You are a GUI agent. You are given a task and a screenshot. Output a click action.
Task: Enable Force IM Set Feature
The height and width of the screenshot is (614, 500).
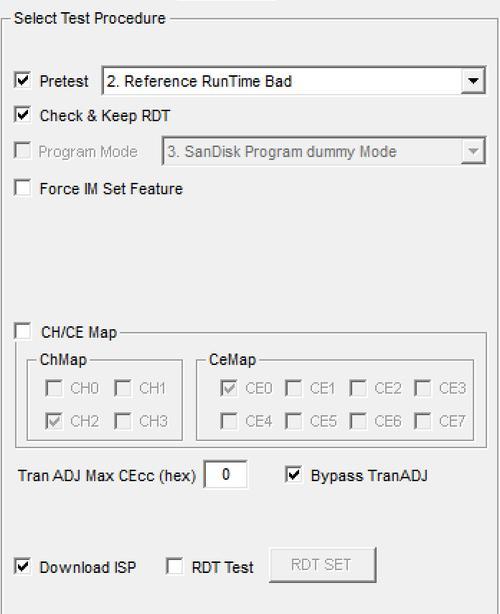22,187
